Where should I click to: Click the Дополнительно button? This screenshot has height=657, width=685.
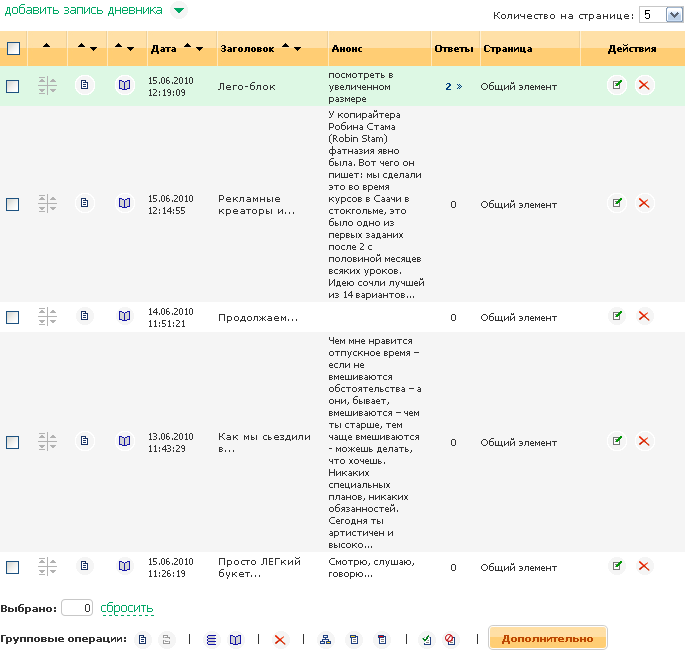547,638
